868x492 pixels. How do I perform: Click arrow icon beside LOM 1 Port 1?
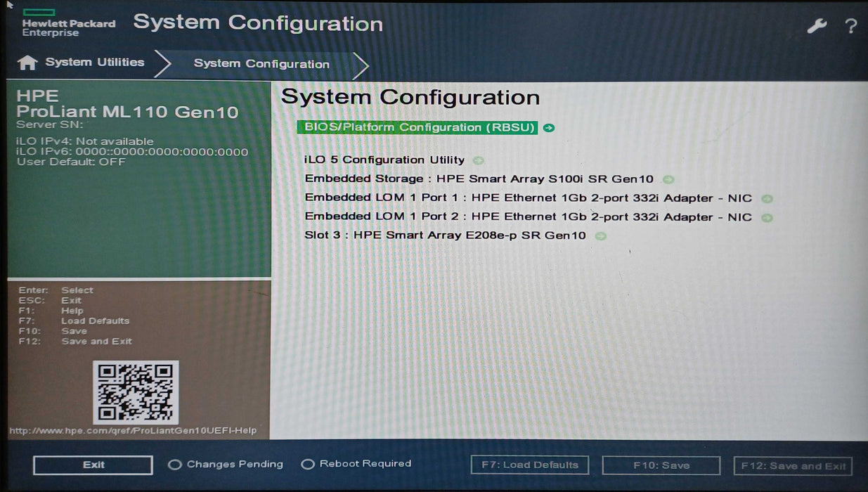[767, 199]
